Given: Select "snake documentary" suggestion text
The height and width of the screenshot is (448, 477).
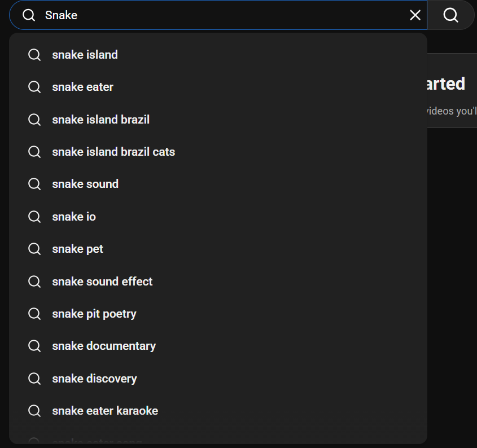Looking at the screenshot, I should [x=104, y=346].
